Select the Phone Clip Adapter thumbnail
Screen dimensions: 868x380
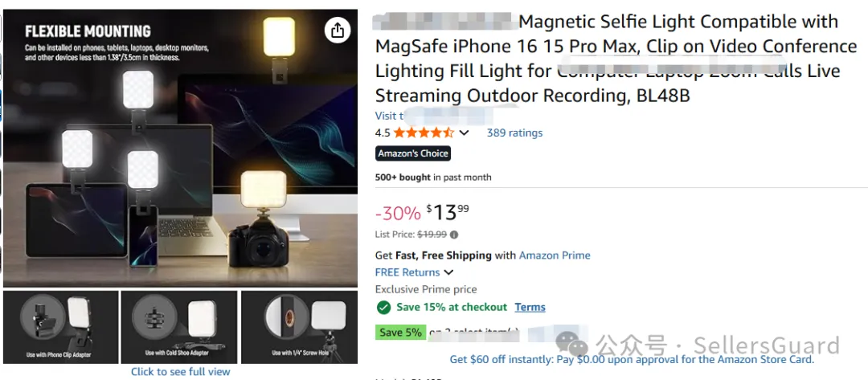pyautogui.click(x=61, y=327)
